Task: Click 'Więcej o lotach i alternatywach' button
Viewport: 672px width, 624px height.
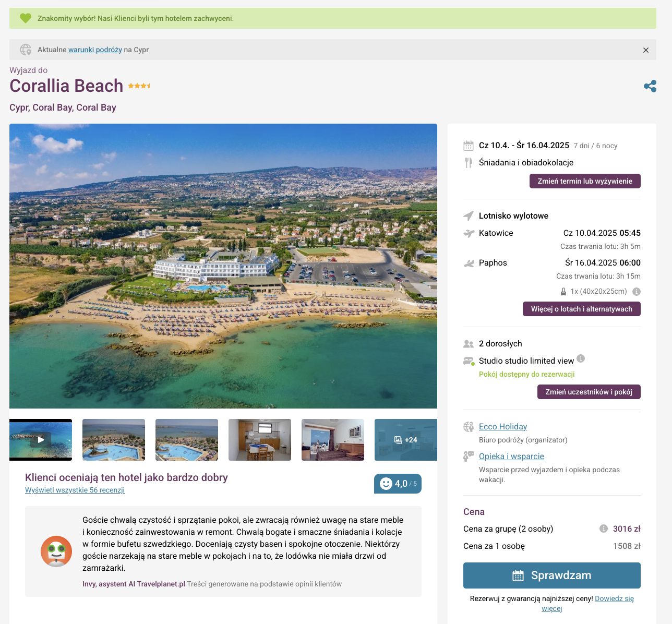Action: pos(582,309)
